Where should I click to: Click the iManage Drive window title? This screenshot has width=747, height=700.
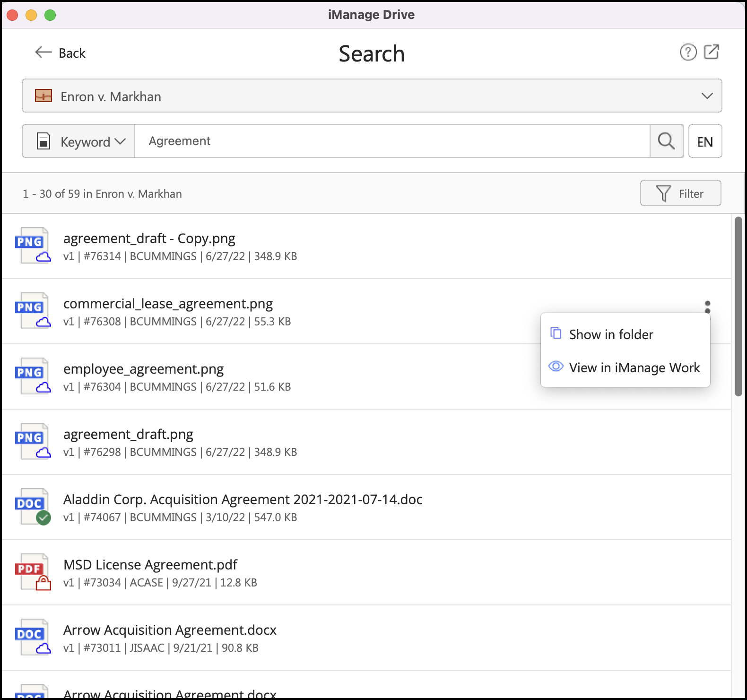[x=371, y=15]
